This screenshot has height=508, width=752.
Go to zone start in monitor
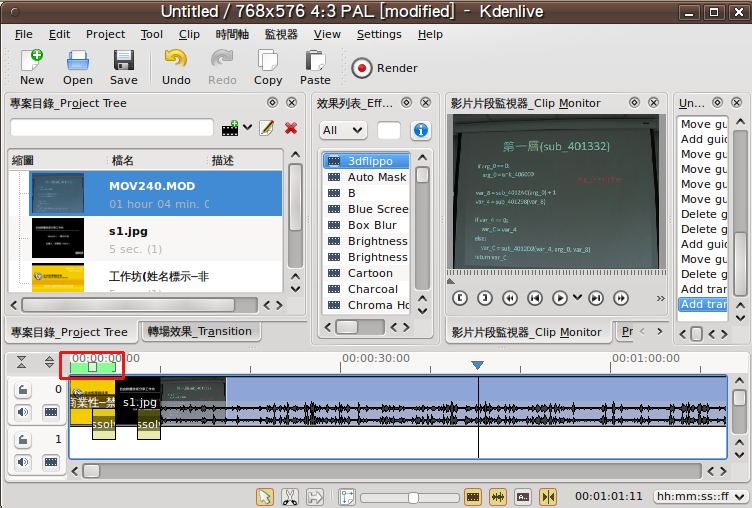coord(535,298)
